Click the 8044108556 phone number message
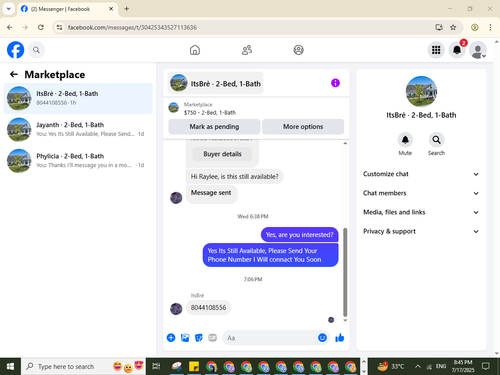 tap(208, 307)
